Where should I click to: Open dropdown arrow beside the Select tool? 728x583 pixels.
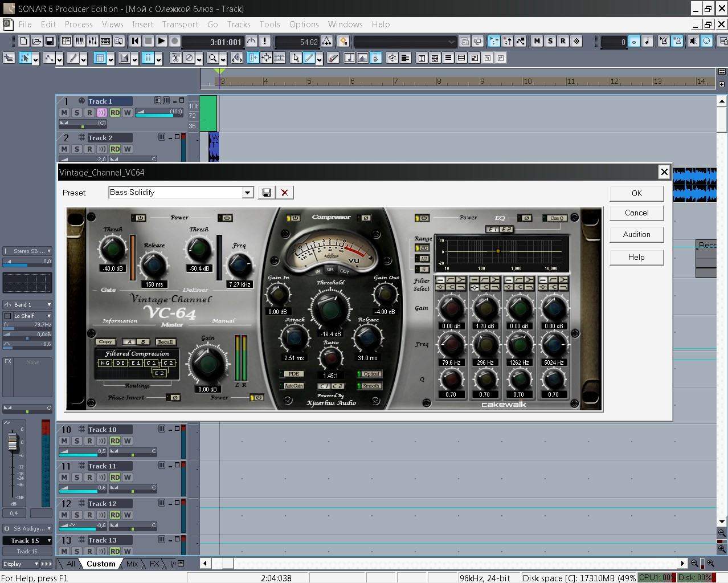pyautogui.click(x=35, y=59)
